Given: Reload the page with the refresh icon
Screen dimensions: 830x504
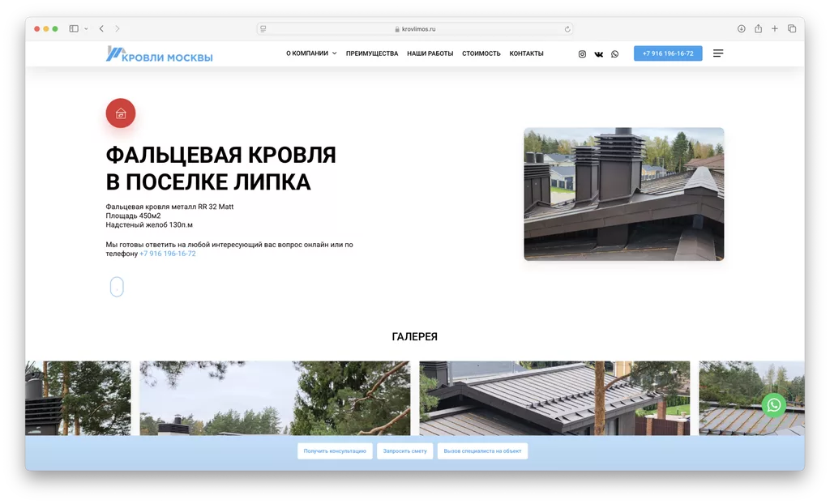Looking at the screenshot, I should (567, 29).
